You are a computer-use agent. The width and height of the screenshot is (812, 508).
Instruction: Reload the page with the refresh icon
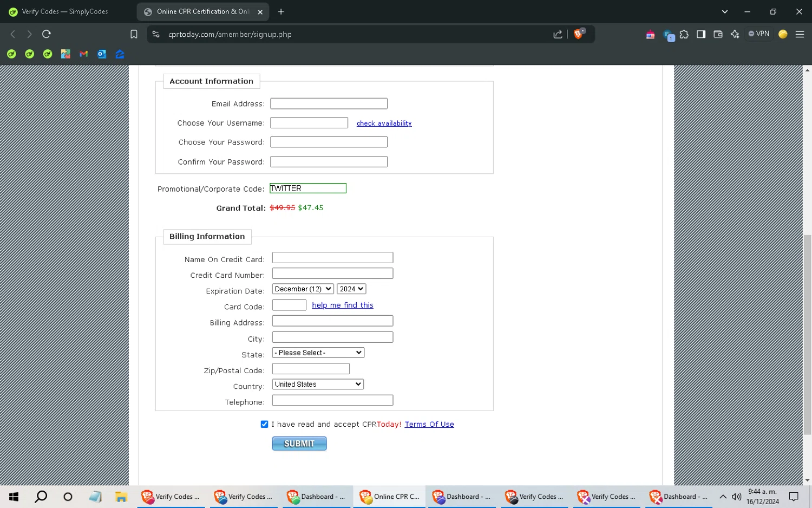coord(47,34)
